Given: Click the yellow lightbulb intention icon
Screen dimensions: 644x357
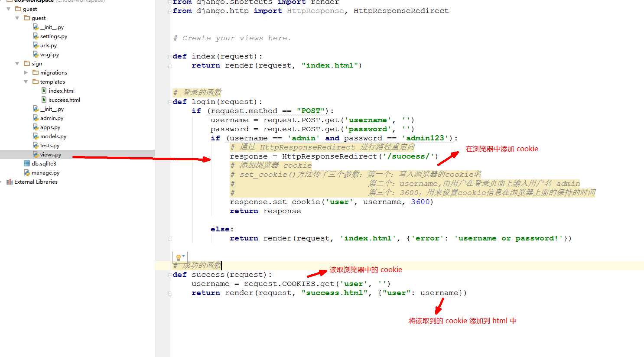Looking at the screenshot, I should coord(178,258).
